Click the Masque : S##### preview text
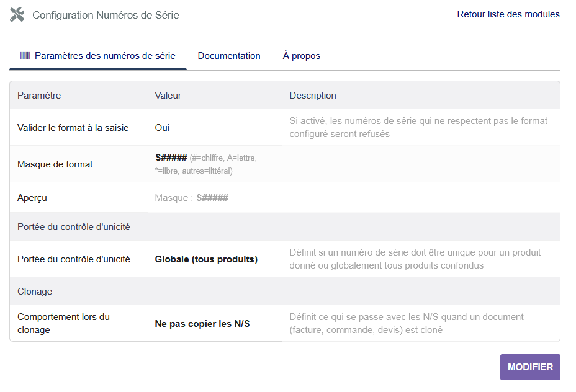The width and height of the screenshot is (576, 392). (x=191, y=198)
